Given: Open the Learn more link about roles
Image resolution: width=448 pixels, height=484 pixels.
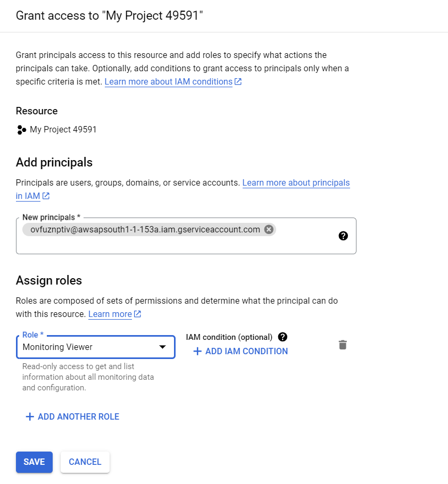Looking at the screenshot, I should click(110, 314).
